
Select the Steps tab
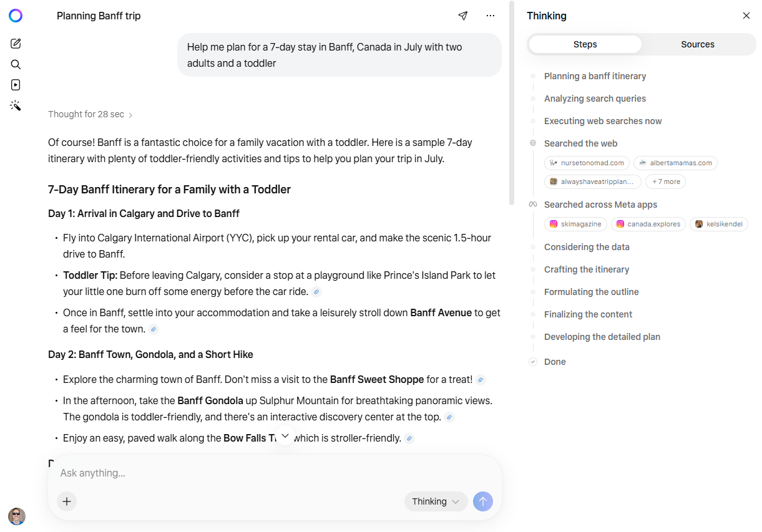[x=585, y=44]
